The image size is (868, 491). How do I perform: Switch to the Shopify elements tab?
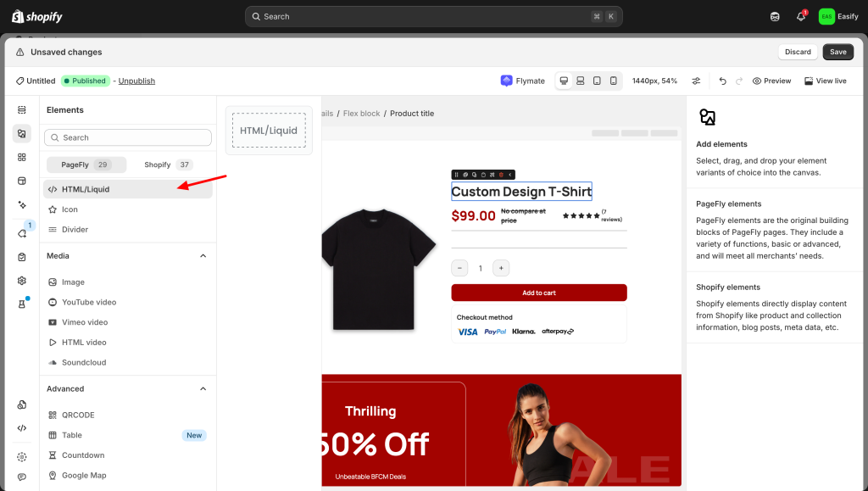click(x=168, y=165)
